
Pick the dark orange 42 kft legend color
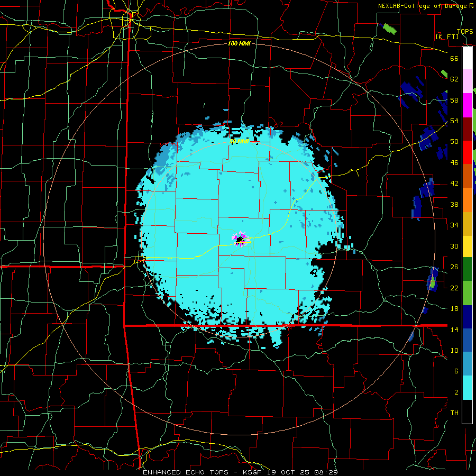click(x=467, y=176)
